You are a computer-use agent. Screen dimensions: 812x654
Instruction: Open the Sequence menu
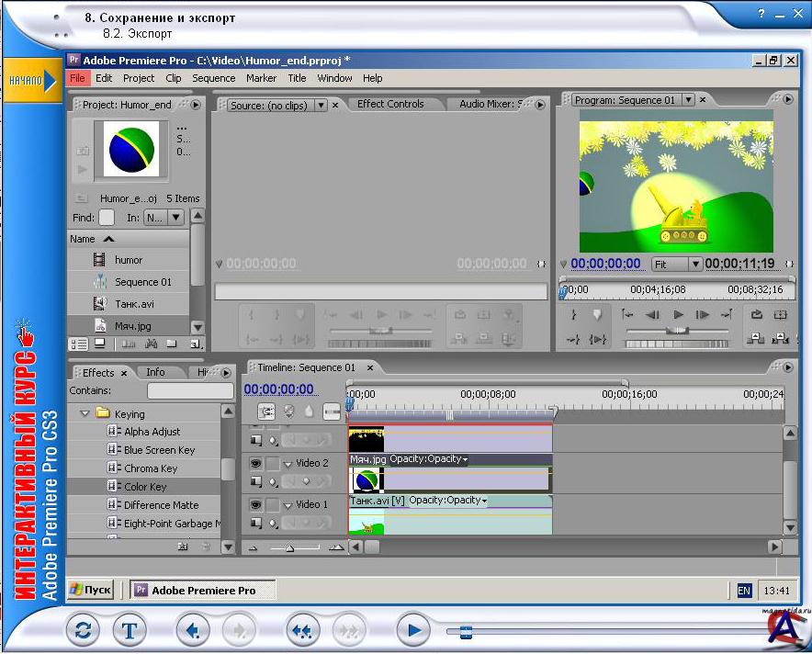point(213,78)
